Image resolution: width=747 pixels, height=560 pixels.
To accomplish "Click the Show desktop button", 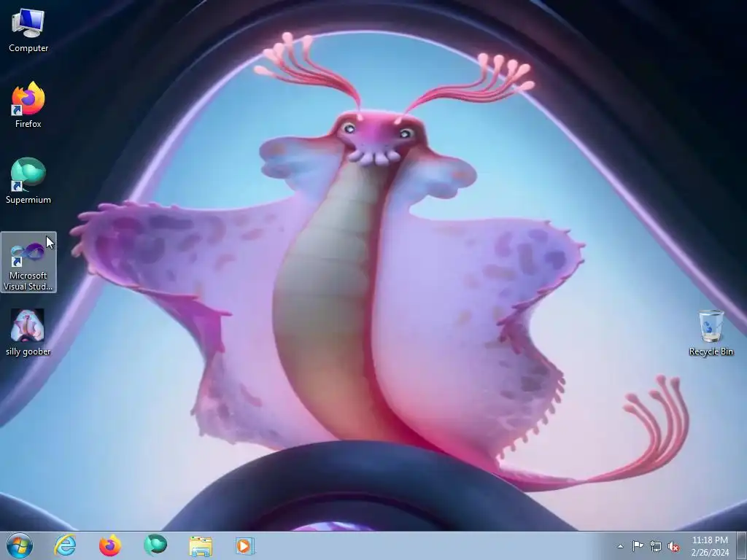I will click(x=742, y=546).
